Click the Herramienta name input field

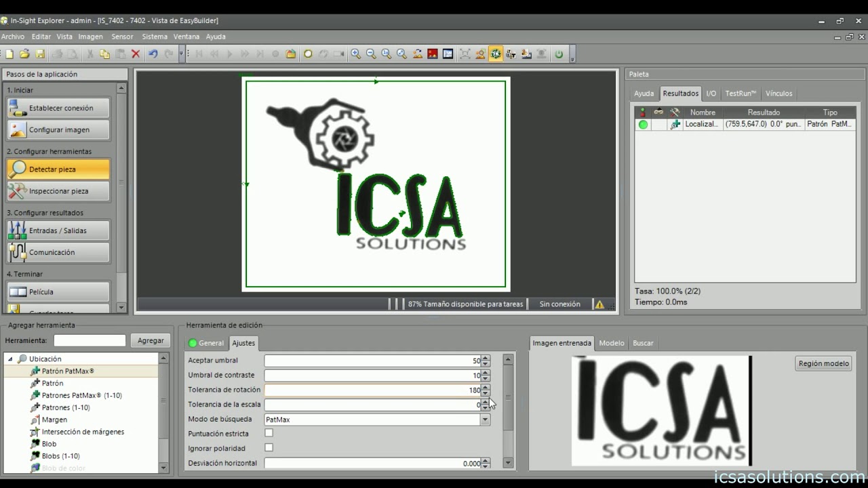pyautogui.click(x=90, y=341)
